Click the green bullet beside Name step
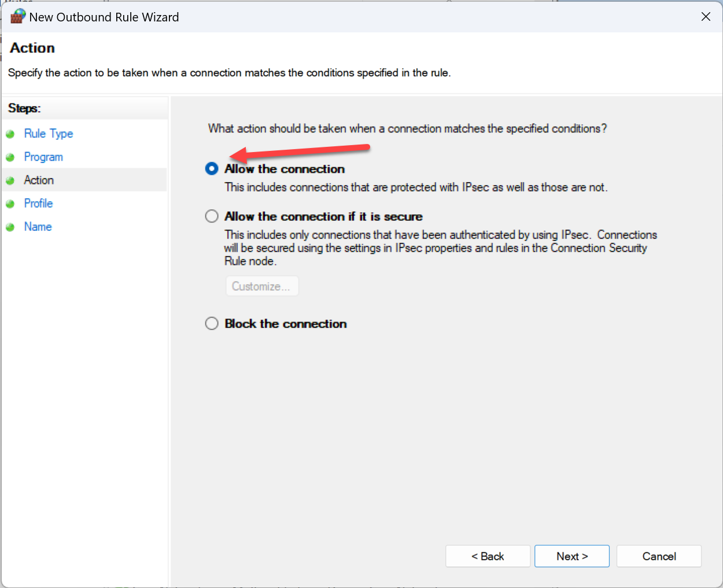 tap(10, 227)
